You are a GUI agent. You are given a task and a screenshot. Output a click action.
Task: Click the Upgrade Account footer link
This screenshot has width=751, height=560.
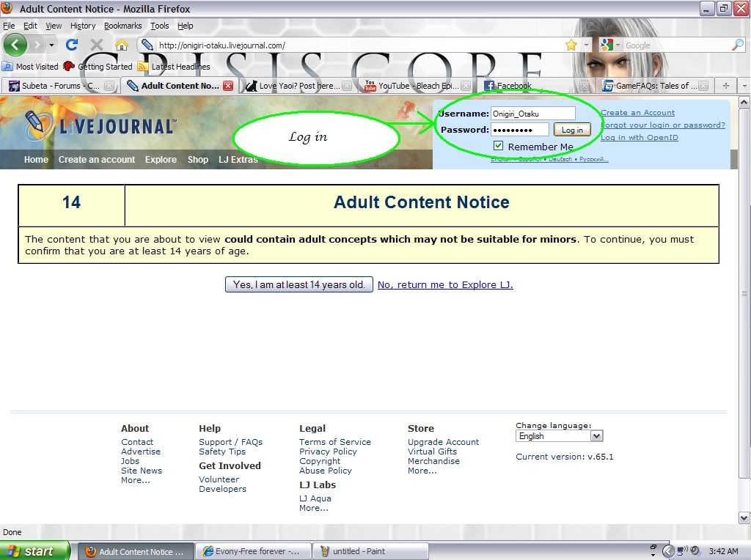click(x=443, y=442)
